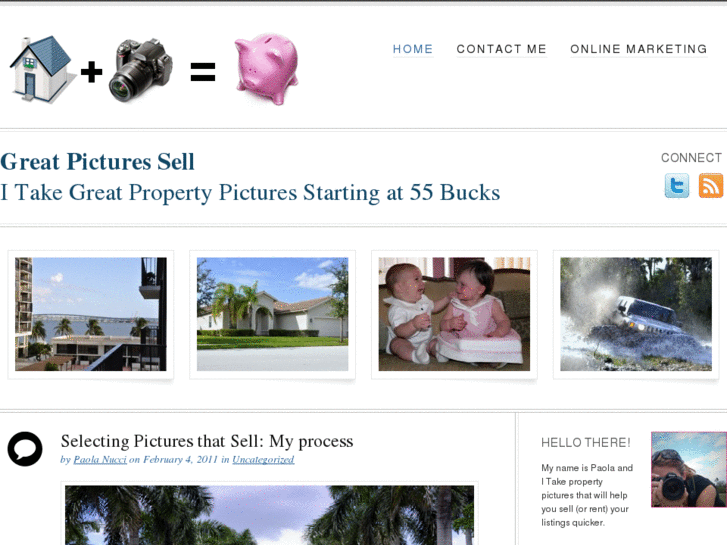Viewport: 727px width, 545px height.
Task: View the two babies thumbnail
Action: tap(454, 314)
